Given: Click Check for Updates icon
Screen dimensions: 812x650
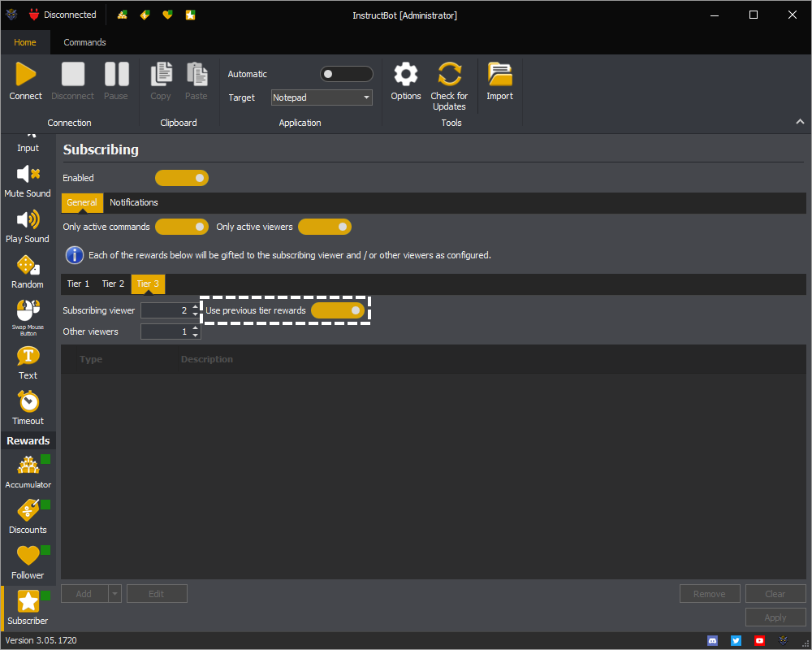Looking at the screenshot, I should click(449, 74).
